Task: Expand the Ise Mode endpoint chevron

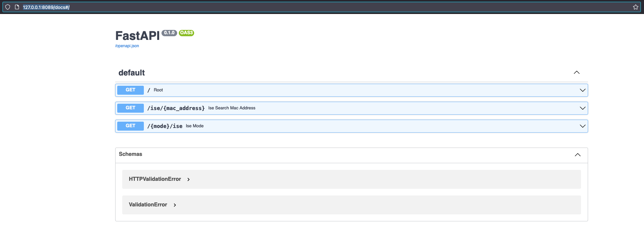Action: (582, 126)
